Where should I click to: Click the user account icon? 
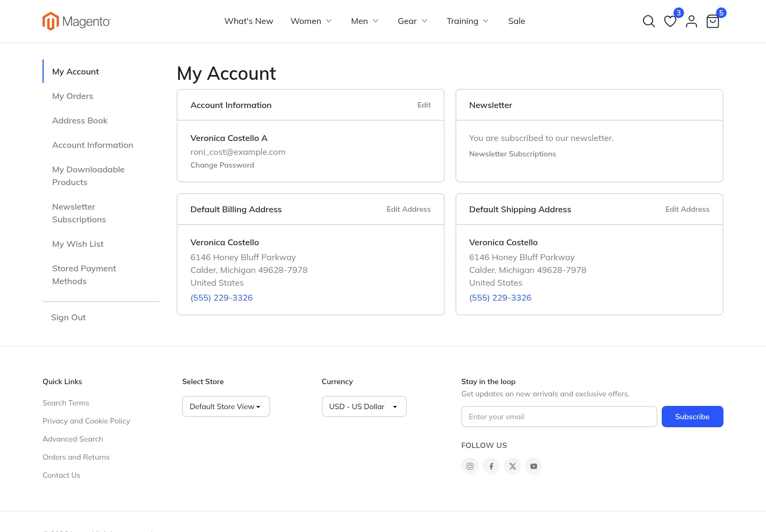coord(692,21)
